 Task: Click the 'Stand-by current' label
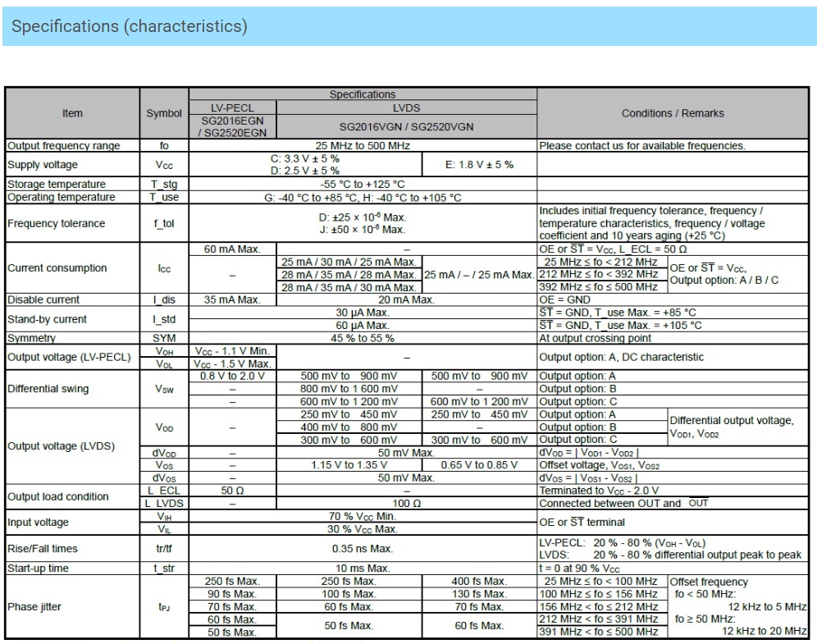click(47, 319)
